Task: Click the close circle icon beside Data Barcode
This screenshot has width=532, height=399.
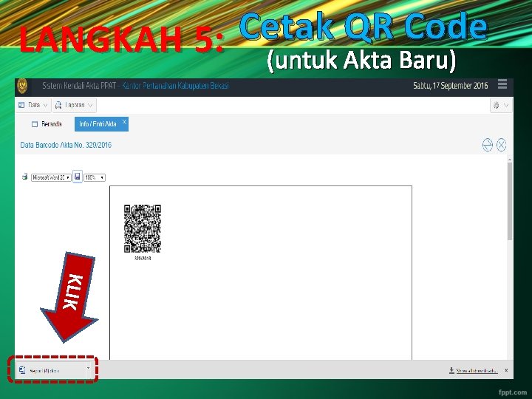Action: click(x=501, y=145)
